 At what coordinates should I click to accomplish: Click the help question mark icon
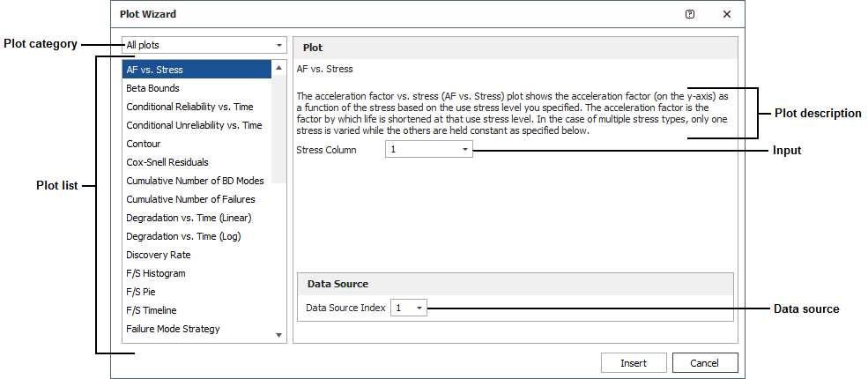tap(690, 14)
